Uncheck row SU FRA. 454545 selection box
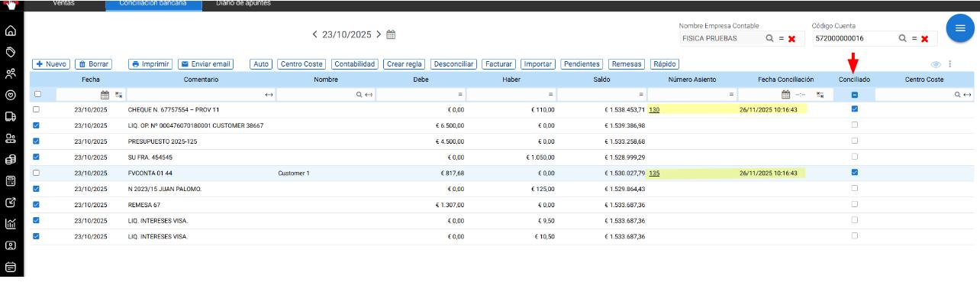Image resolution: width=980 pixels, height=292 pixels. pos(37,157)
